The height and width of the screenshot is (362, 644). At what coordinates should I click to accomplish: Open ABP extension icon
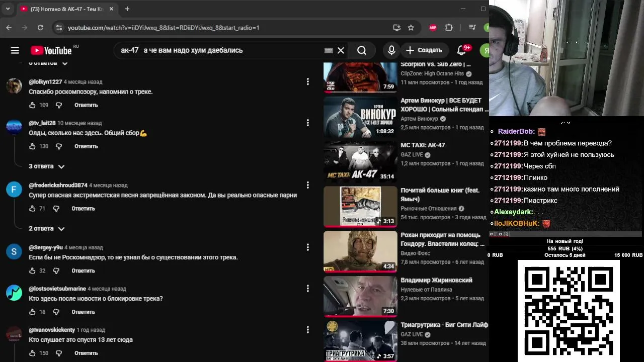coord(433,28)
